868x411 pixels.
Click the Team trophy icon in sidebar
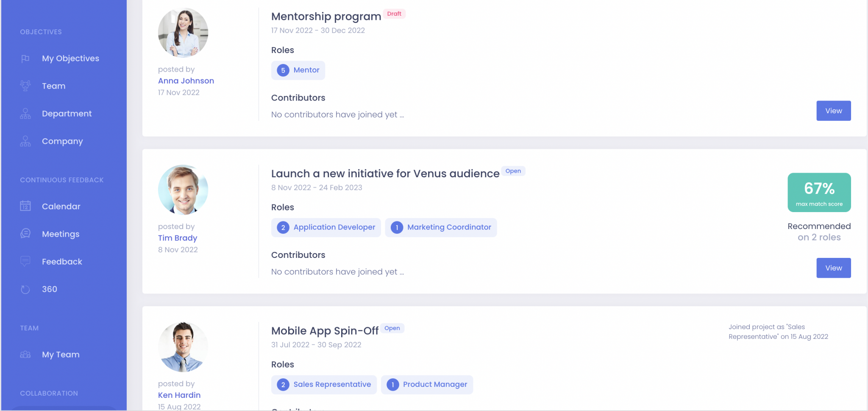25,86
